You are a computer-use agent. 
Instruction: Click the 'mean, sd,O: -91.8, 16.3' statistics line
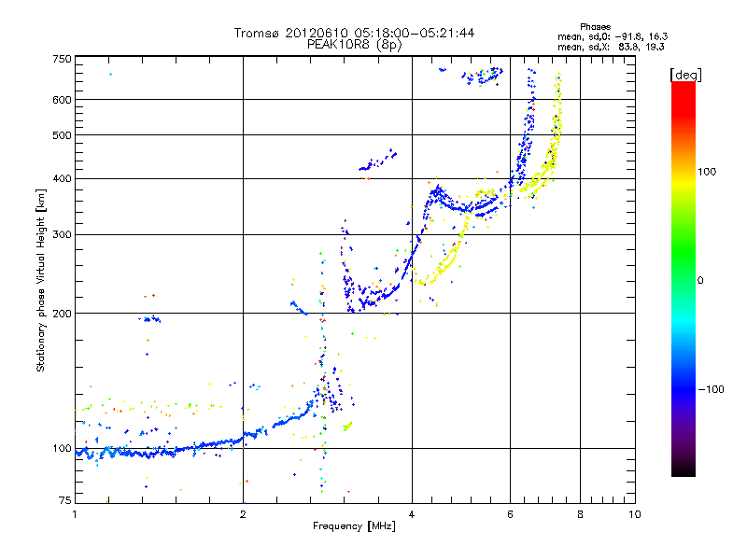(x=613, y=36)
